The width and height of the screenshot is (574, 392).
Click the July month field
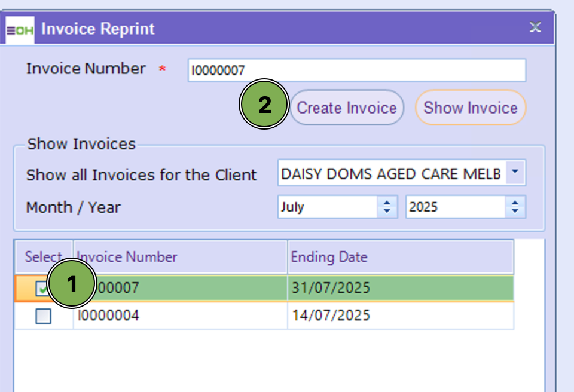point(328,207)
